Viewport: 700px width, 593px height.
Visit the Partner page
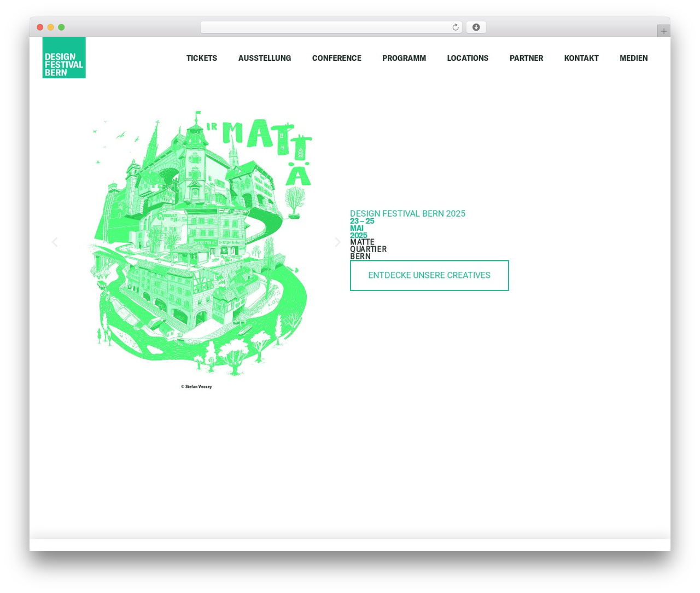(x=527, y=58)
